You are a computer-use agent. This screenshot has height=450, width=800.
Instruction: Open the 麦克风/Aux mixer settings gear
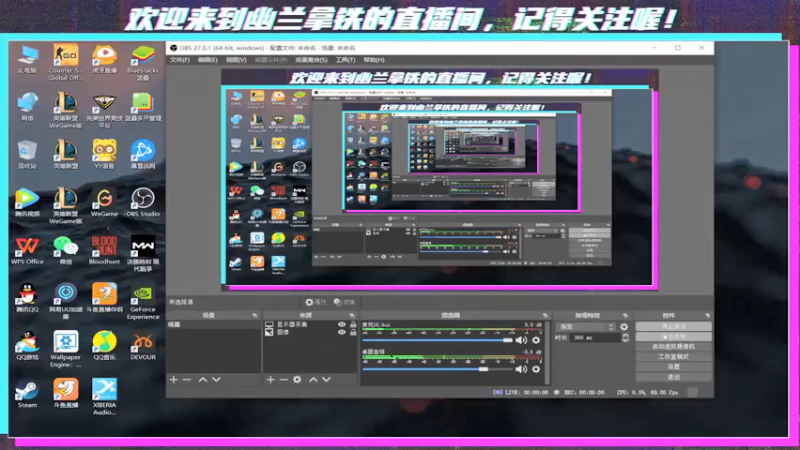[x=536, y=340]
